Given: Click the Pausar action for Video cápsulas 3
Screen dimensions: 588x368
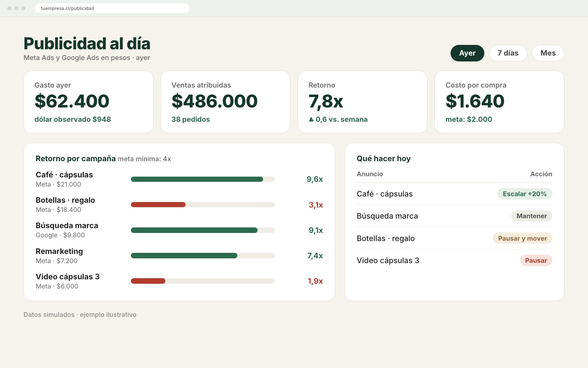Looking at the screenshot, I should (x=536, y=261).
